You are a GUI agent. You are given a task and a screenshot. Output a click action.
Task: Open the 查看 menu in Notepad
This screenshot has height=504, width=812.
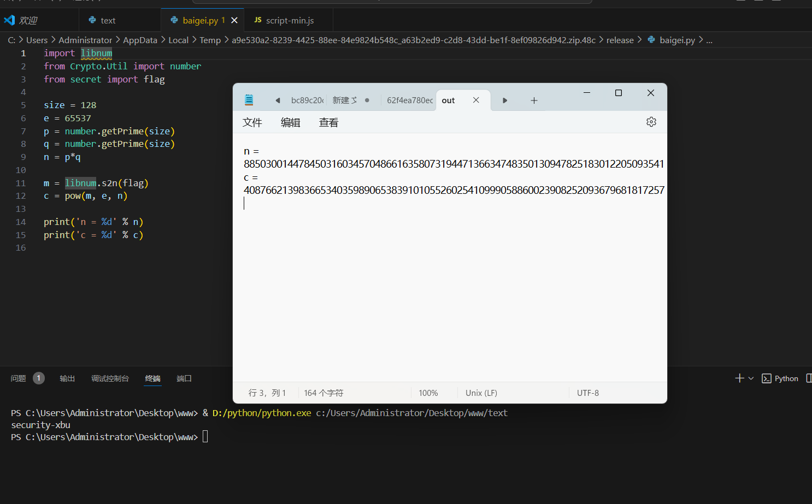point(329,122)
